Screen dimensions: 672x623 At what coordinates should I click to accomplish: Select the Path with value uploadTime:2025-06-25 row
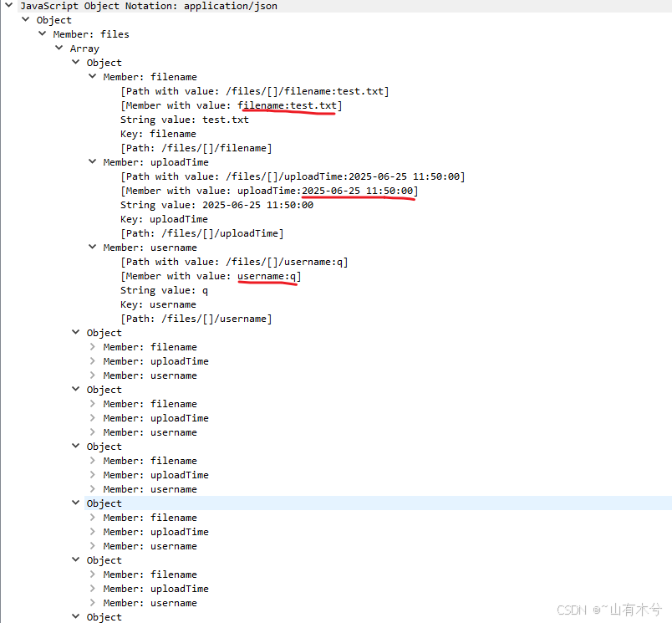293,176
